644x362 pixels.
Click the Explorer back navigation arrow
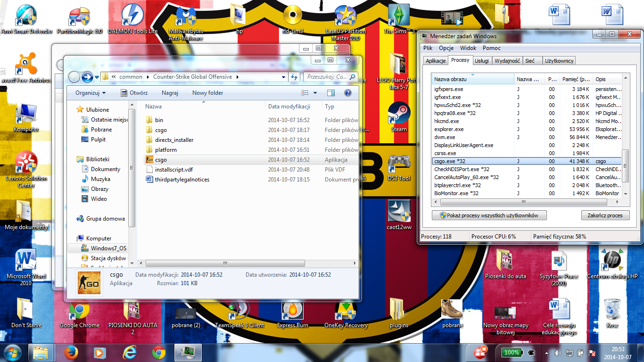pos(74,77)
